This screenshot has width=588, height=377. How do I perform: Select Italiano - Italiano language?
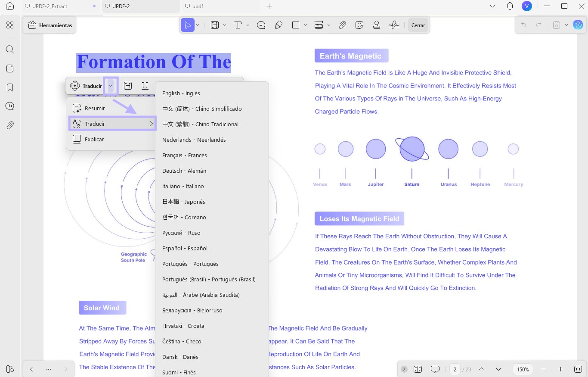coord(212,186)
